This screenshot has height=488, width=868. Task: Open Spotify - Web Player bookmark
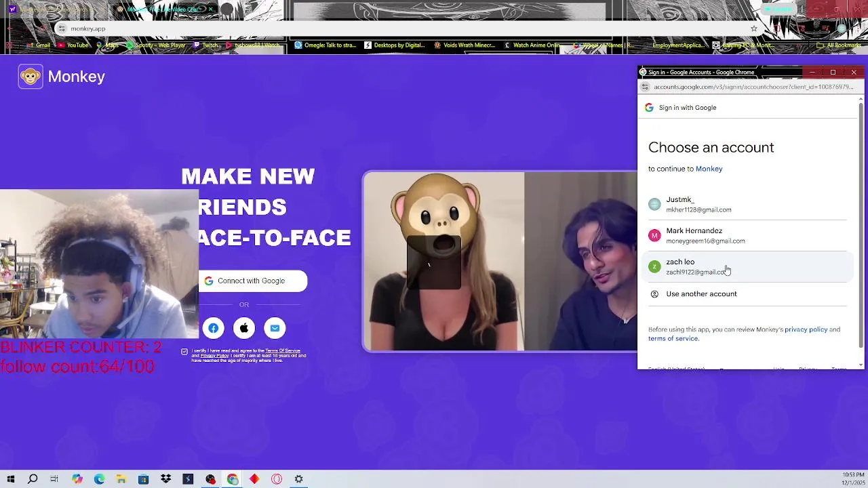pyautogui.click(x=155, y=45)
